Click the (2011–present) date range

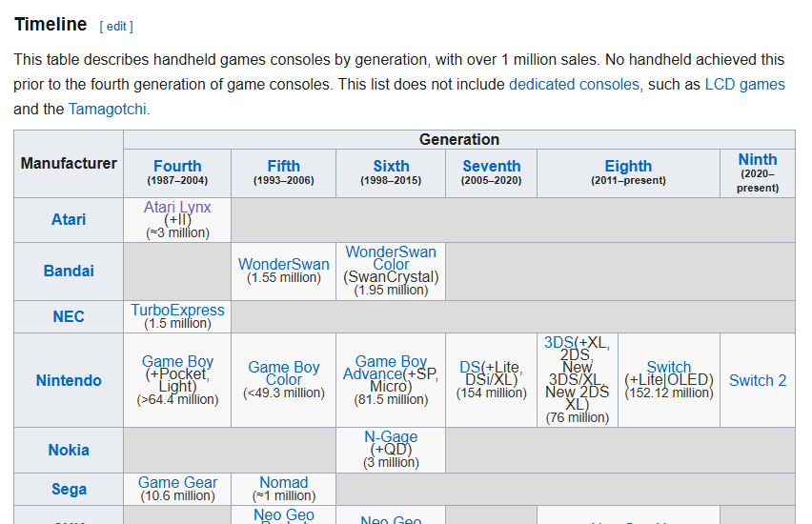pos(628,180)
